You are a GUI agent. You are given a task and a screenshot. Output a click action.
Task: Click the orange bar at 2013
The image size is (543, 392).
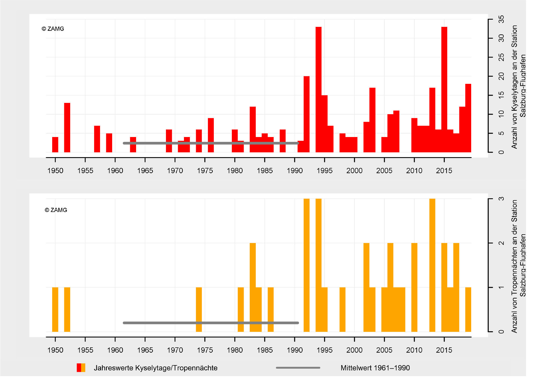[432, 265]
